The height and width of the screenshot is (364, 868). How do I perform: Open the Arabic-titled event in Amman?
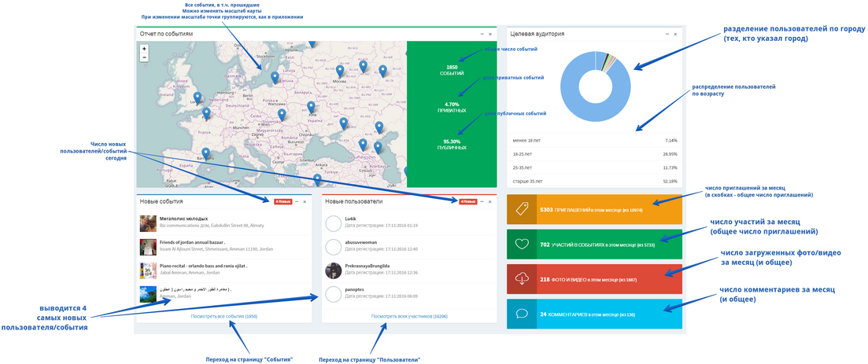pyautogui.click(x=195, y=289)
